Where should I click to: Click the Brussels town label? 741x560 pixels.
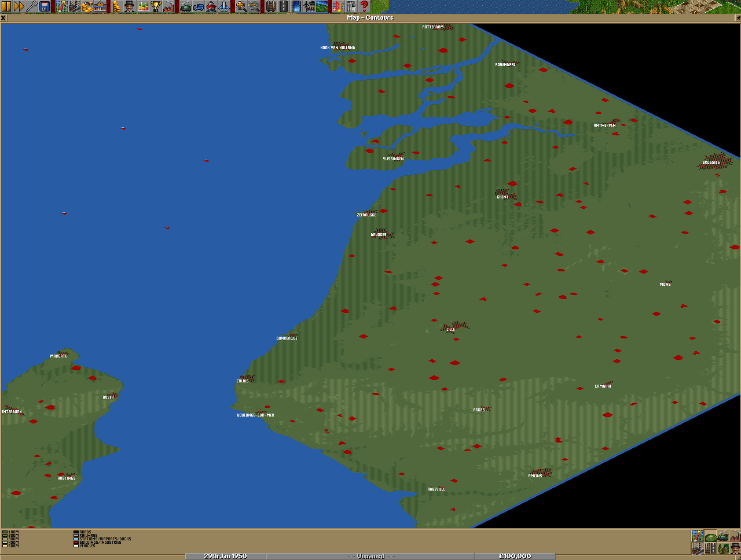711,163
